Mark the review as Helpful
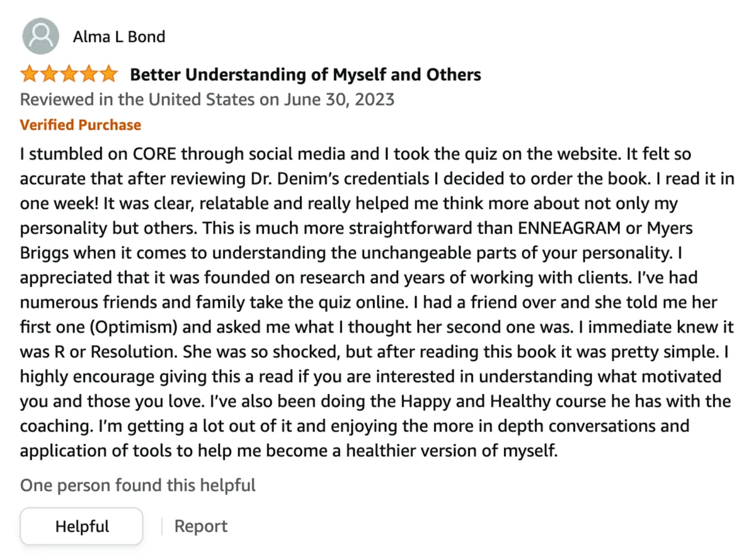 click(x=82, y=526)
